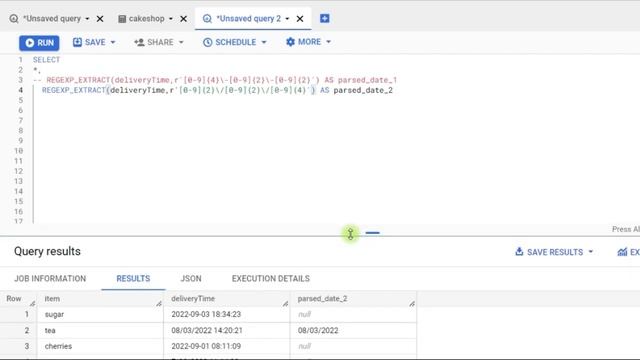The image size is (640, 360).
Task: Open the JOB INFORMATION tab
Action: pyautogui.click(x=50, y=278)
